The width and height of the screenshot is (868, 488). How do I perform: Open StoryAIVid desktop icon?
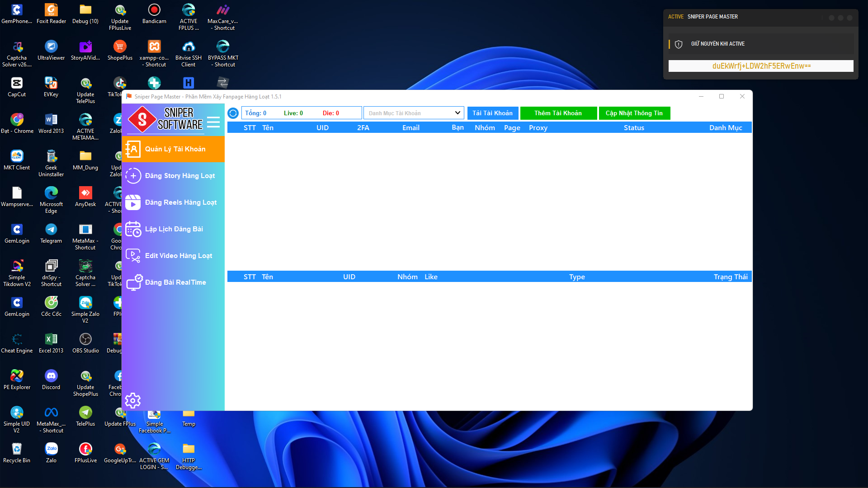click(x=85, y=51)
